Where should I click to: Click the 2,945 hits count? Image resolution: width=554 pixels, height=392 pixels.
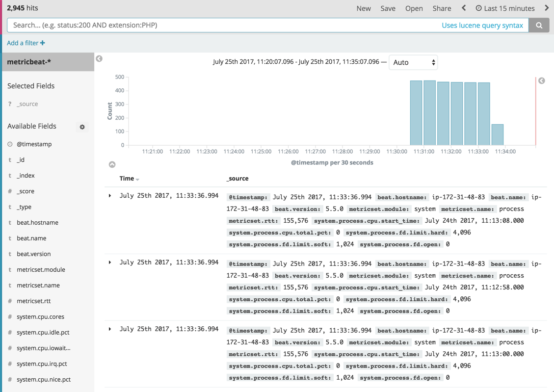click(x=22, y=8)
